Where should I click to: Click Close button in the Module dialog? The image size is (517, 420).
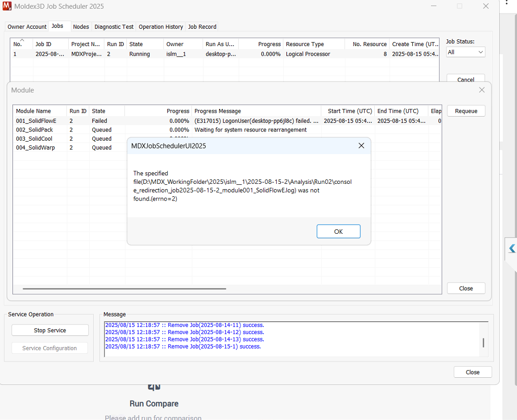[466, 288]
